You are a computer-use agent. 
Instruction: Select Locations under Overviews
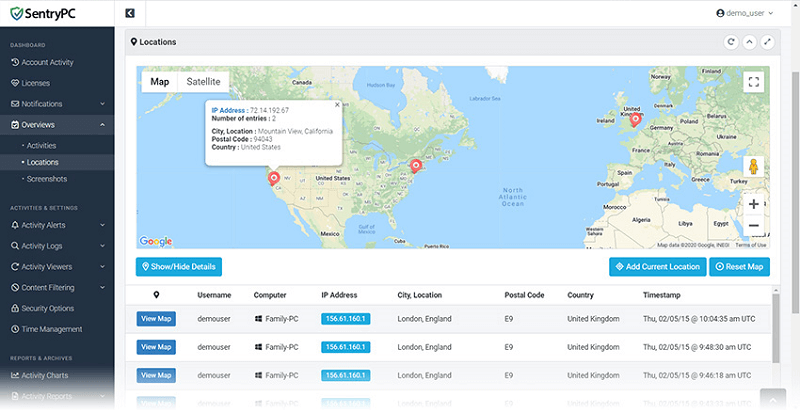coord(42,162)
